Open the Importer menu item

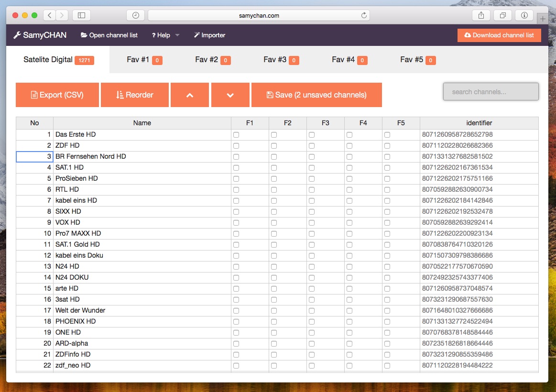[x=209, y=35]
